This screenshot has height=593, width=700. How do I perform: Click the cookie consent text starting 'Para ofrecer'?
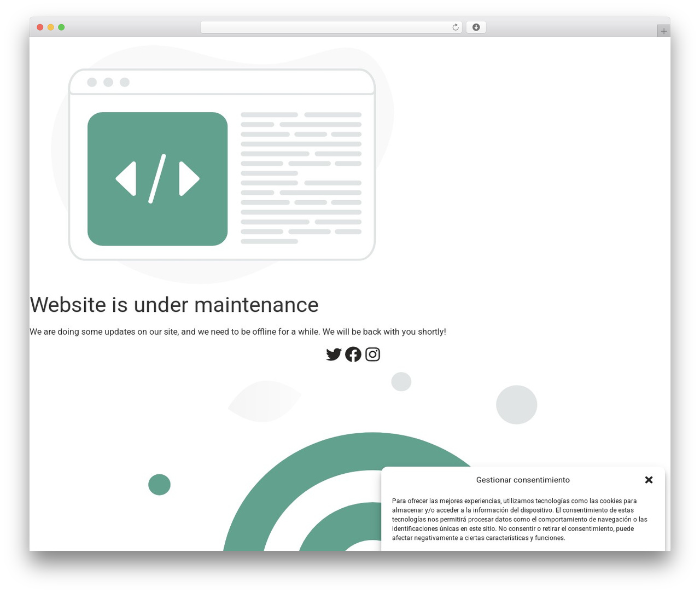[x=520, y=519]
